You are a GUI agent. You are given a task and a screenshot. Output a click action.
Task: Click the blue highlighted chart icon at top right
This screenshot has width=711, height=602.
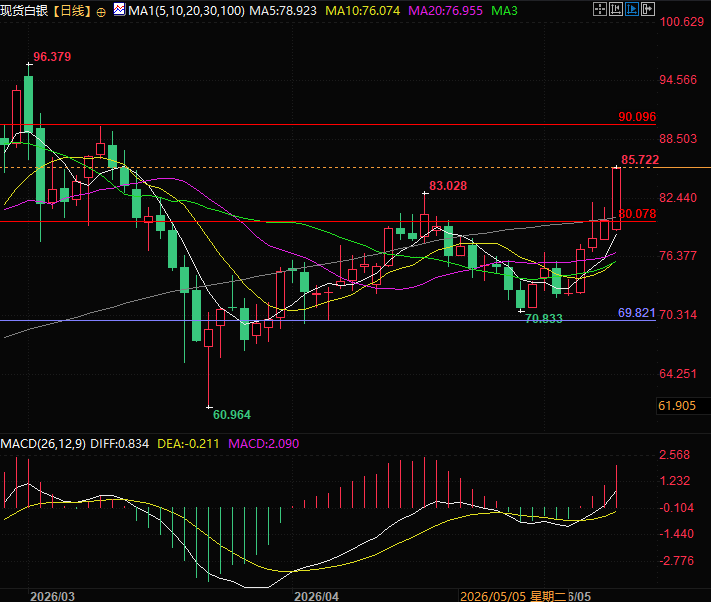coord(631,9)
